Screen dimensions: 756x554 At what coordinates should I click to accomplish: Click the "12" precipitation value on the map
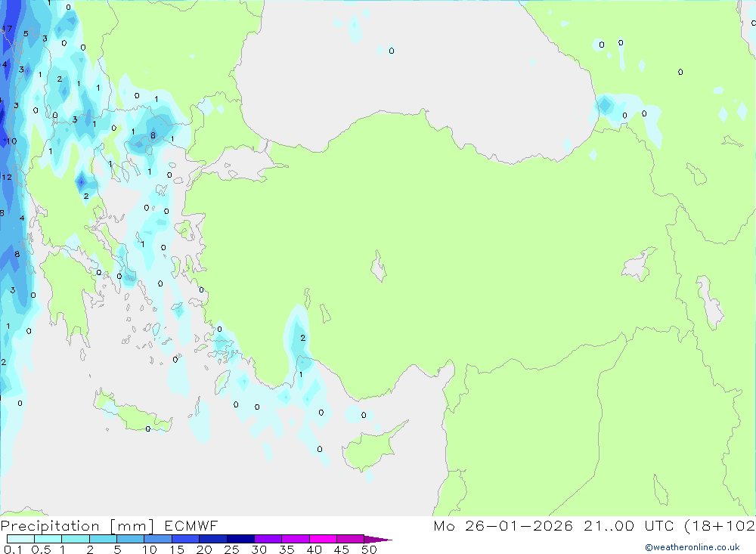(x=7, y=177)
